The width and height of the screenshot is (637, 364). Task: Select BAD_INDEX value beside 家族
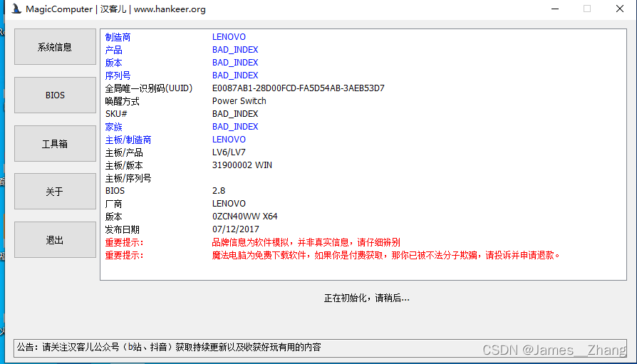coord(235,127)
